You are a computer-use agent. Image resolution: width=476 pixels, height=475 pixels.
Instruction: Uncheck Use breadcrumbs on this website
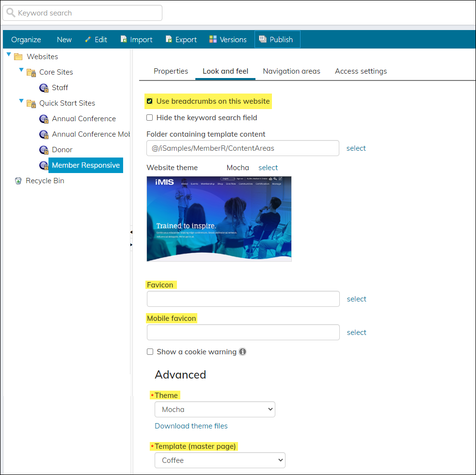150,101
